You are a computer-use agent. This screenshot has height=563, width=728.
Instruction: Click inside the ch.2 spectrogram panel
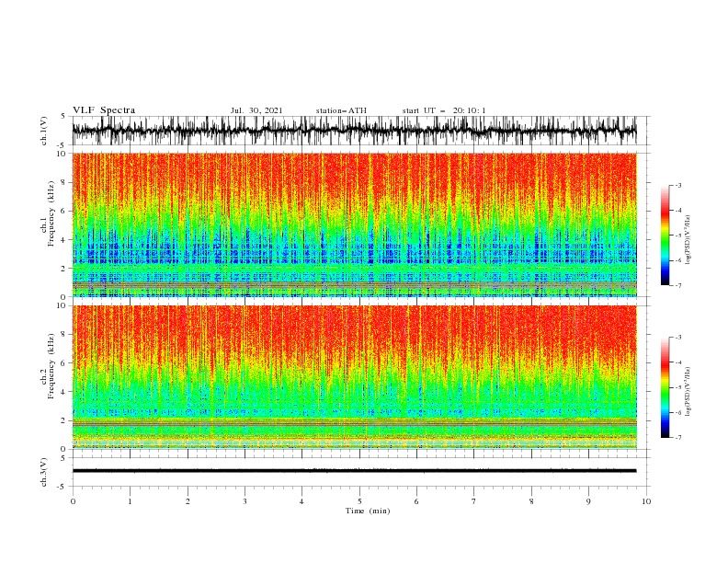pos(354,377)
